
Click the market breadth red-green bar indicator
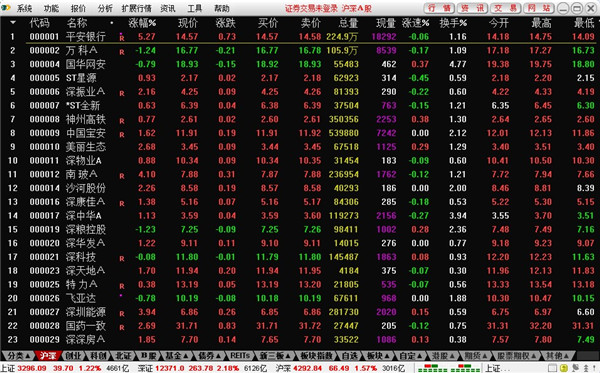click(x=449, y=368)
